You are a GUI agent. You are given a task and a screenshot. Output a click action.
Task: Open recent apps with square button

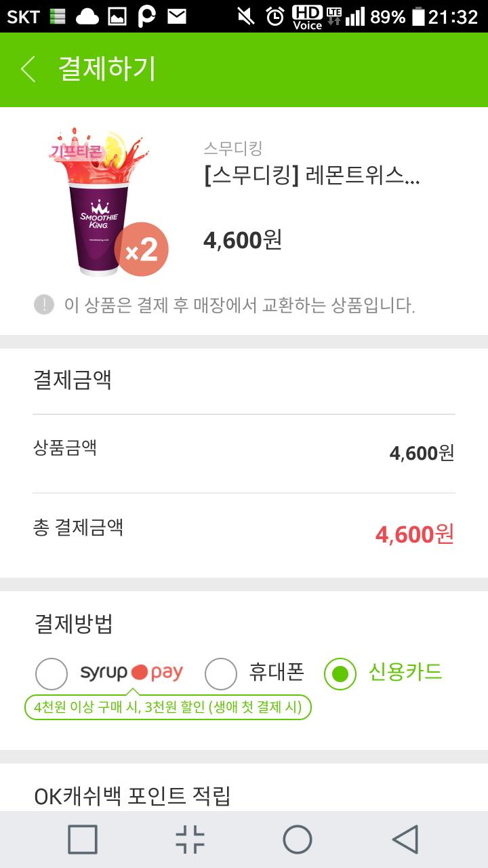pos(83,840)
